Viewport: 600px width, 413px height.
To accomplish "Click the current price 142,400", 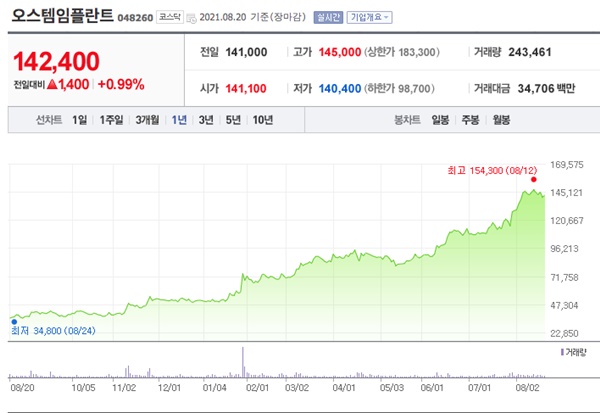I will pyautogui.click(x=56, y=61).
